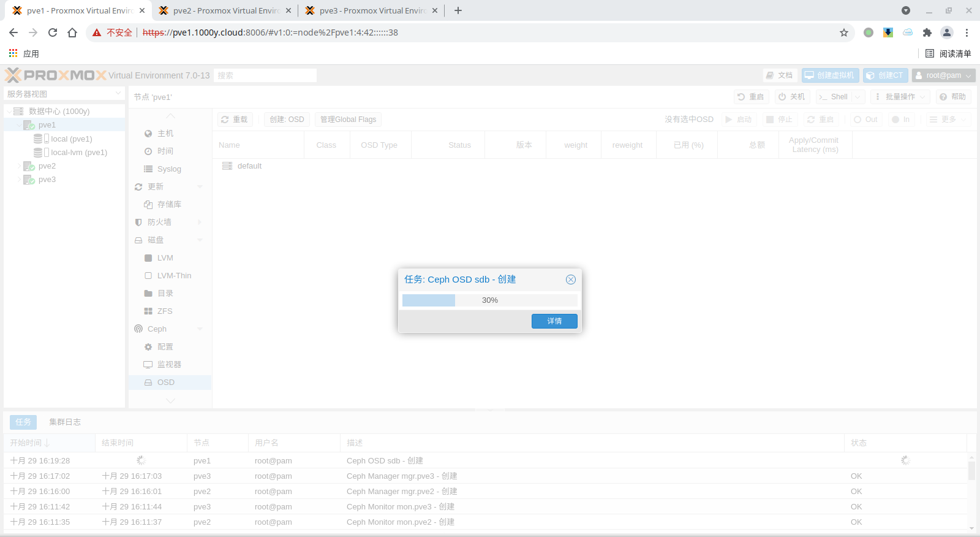Click the browser forward arrow
Image resolution: width=980 pixels, height=537 pixels.
point(33,32)
